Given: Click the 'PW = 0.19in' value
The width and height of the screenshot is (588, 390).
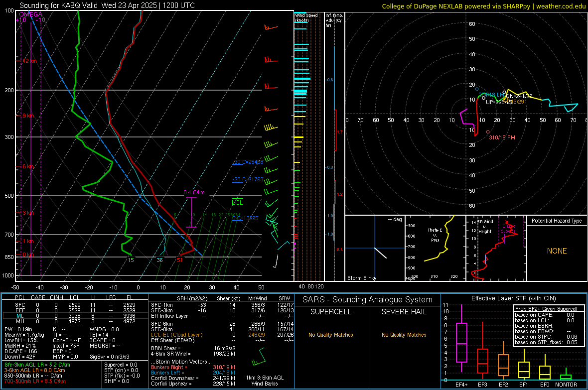Looking at the screenshot, I should coord(18,329).
